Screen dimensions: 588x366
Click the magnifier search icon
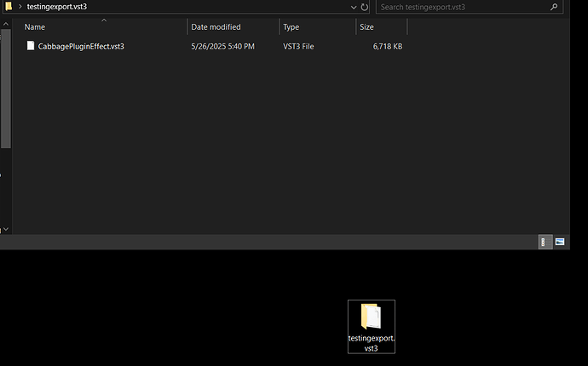[554, 7]
